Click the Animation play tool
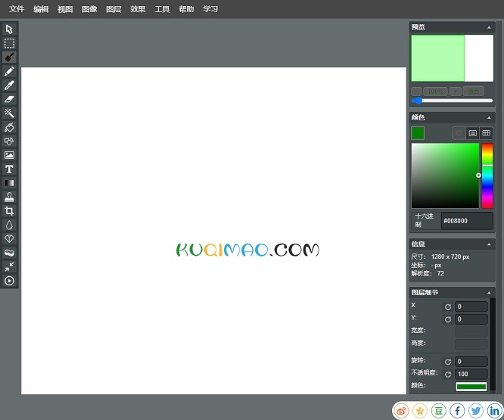This screenshot has width=504, height=420. (x=9, y=281)
